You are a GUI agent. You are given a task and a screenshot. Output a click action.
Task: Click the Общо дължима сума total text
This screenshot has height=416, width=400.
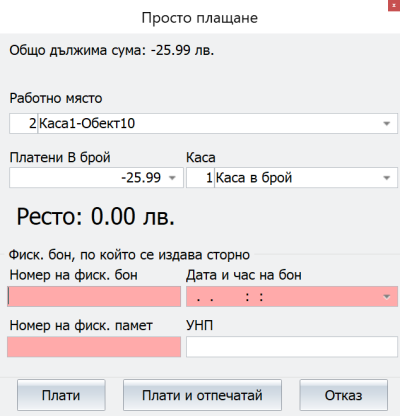[111, 50]
